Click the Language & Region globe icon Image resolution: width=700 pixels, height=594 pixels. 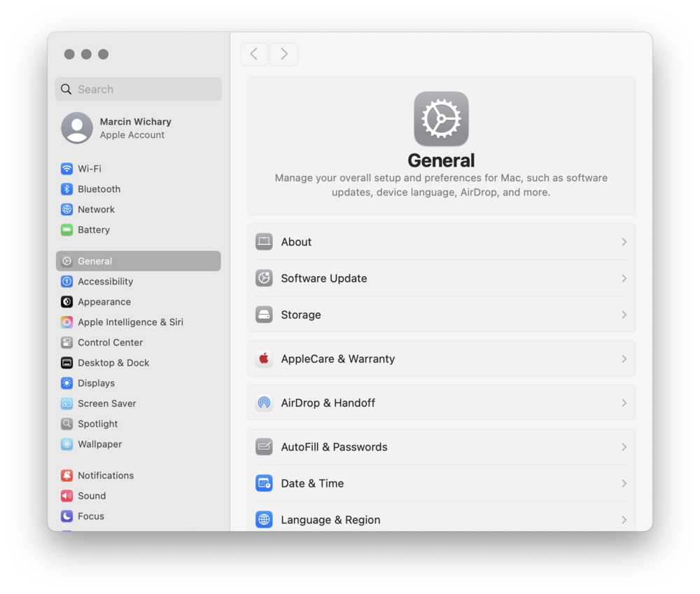pos(264,520)
